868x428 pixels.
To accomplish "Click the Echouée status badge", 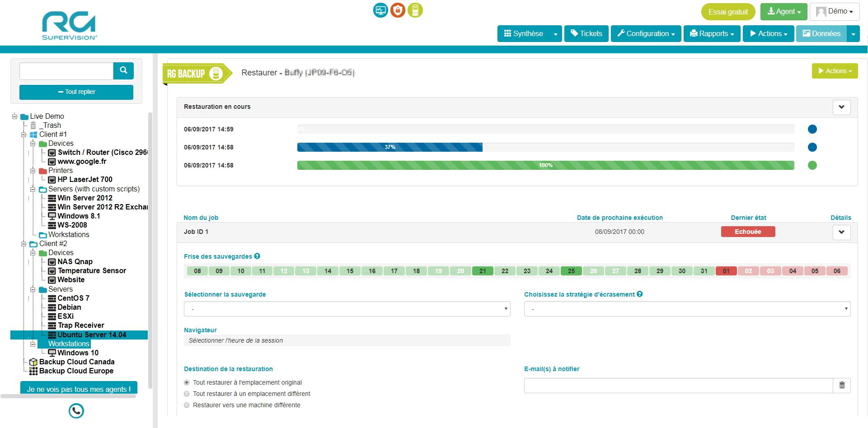I will pyautogui.click(x=748, y=232).
